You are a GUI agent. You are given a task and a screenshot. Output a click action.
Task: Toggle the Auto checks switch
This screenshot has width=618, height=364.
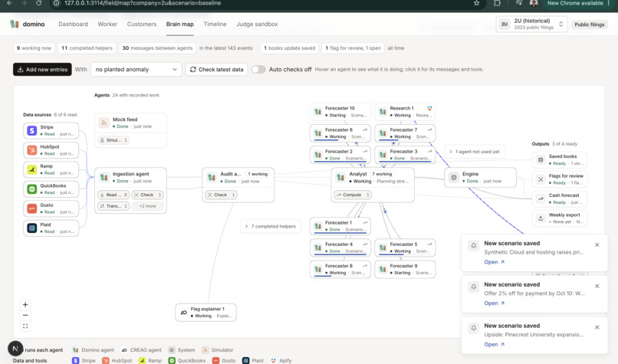pyautogui.click(x=258, y=69)
